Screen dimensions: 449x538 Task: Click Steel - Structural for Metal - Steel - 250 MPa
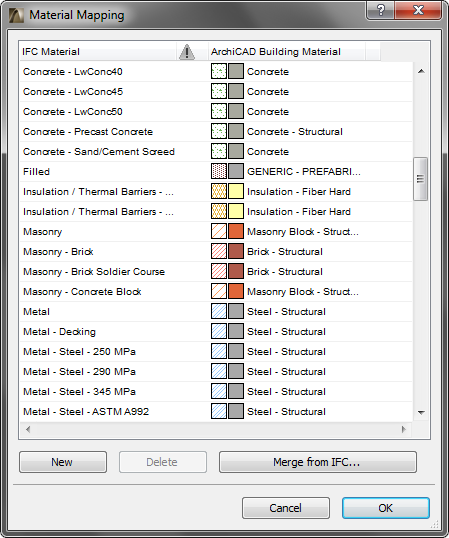pyautogui.click(x=286, y=352)
